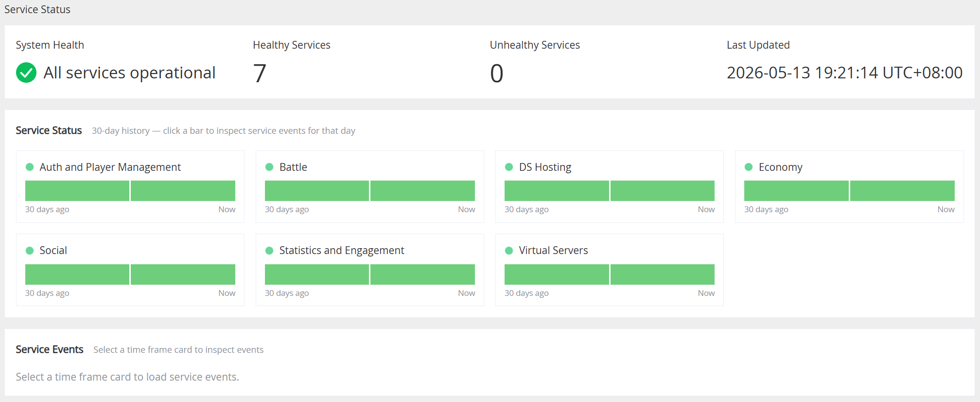Select Economy's older history bar segment

point(796,191)
